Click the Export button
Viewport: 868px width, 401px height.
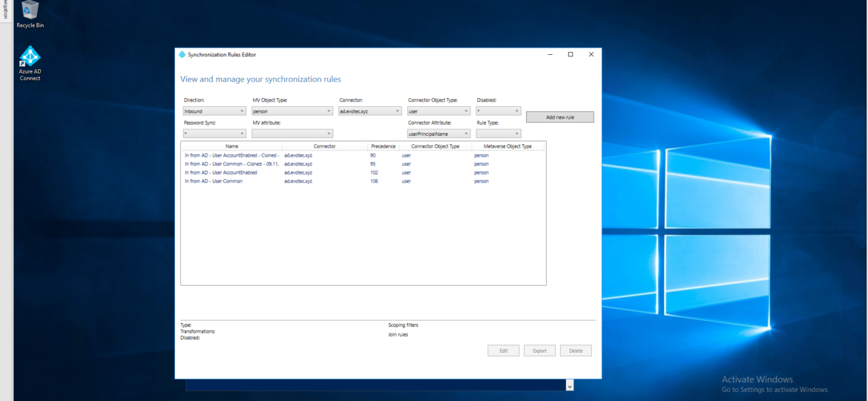539,351
